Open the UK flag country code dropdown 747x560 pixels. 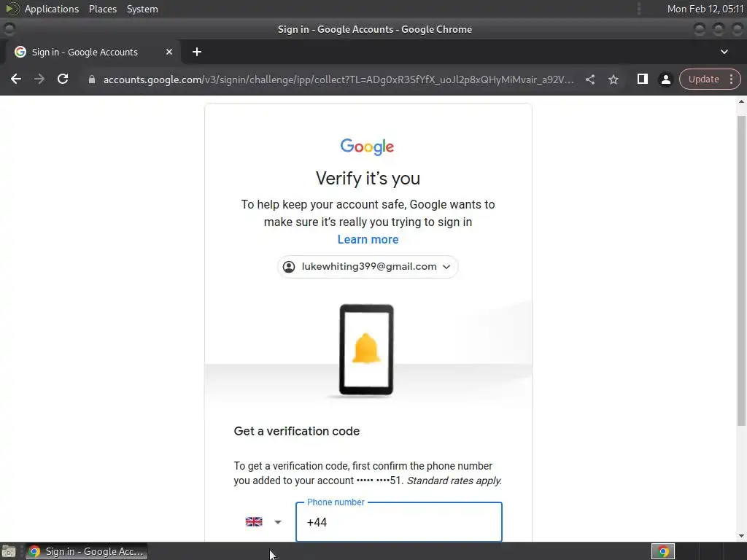tap(263, 522)
